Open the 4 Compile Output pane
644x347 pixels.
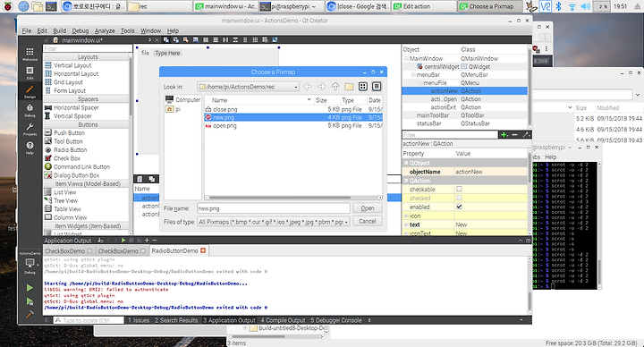click(x=283, y=320)
